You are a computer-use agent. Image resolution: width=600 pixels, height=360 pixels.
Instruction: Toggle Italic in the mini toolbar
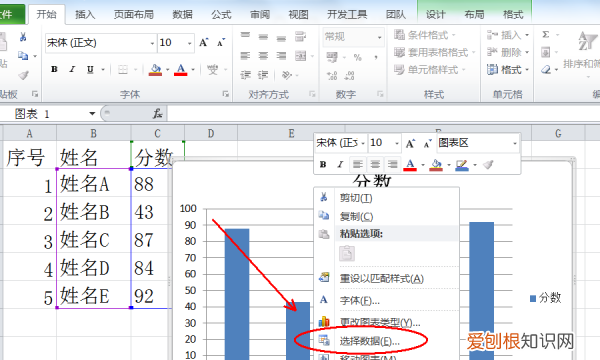tap(340, 165)
